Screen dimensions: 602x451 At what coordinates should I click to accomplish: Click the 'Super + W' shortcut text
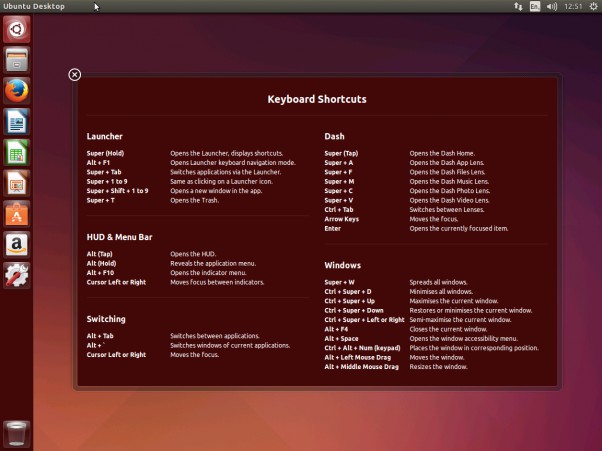pyautogui.click(x=339, y=282)
